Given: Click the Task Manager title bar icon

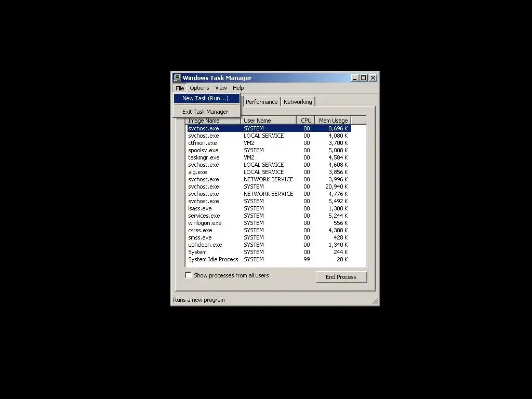Looking at the screenshot, I should [177, 78].
